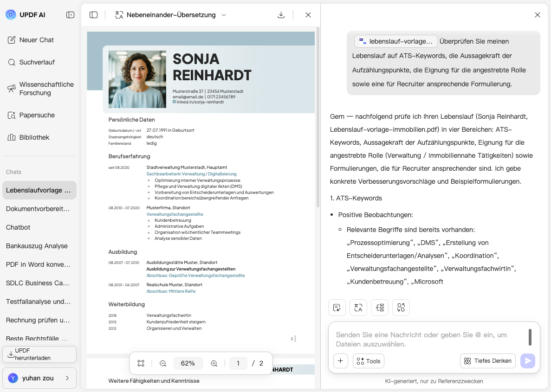Viewport: 551px width, 392px height.
Task: Click the PDF document vertical scrollbar
Action: [318, 117]
